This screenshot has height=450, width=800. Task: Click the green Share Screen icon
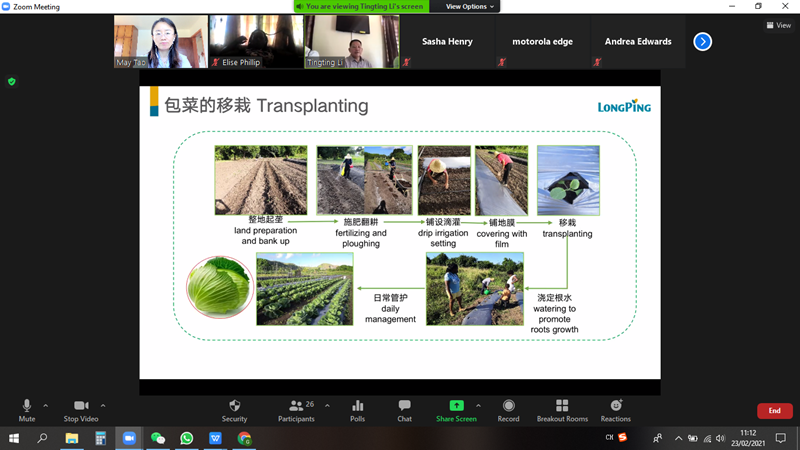[x=456, y=406]
